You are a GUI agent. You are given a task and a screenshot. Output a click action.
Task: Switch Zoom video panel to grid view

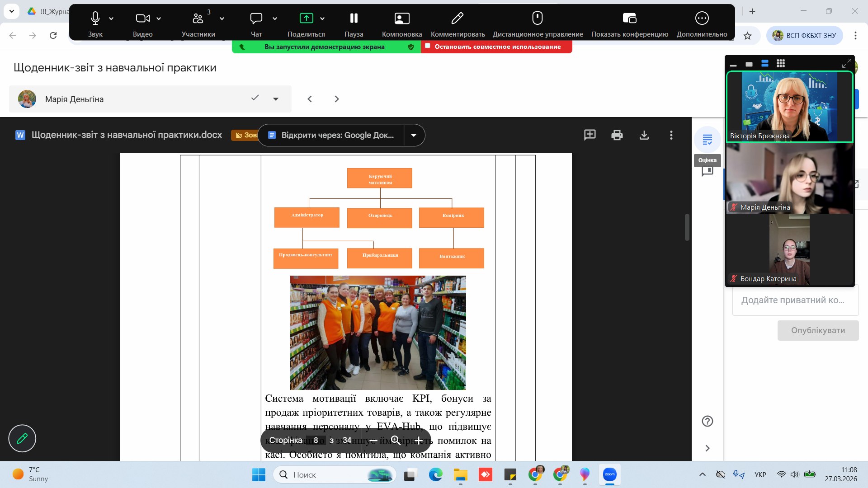781,64
